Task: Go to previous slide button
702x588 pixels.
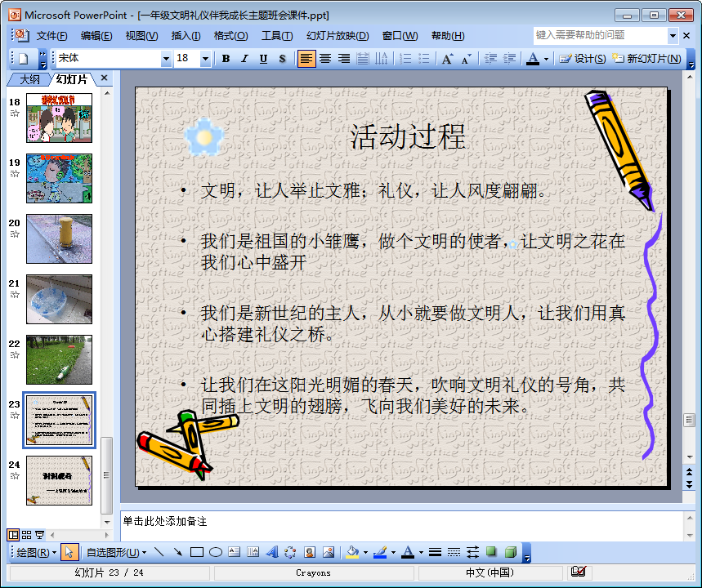Action: pyautogui.click(x=689, y=472)
